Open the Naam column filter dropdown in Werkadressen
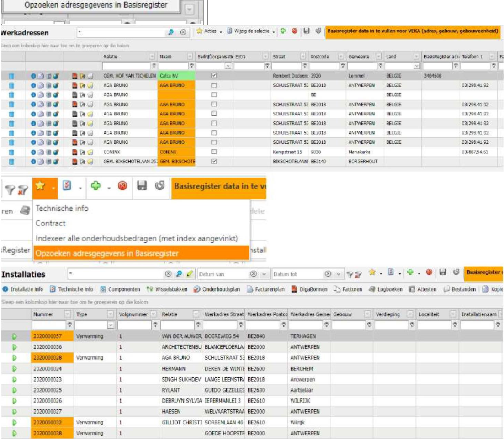This screenshot has height=440, width=504. (190, 57)
